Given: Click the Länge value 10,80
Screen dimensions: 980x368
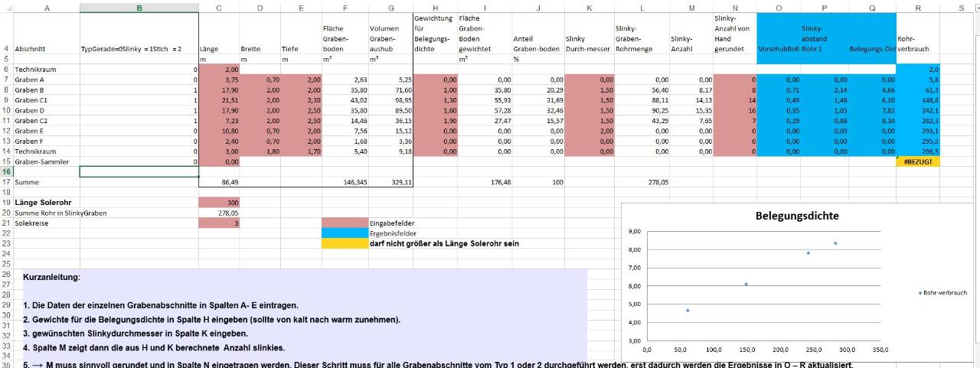Looking at the screenshot, I should [x=219, y=131].
